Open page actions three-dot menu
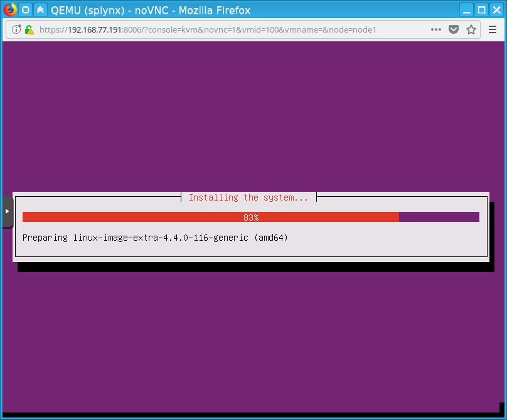This screenshot has height=420, width=507. (x=436, y=29)
